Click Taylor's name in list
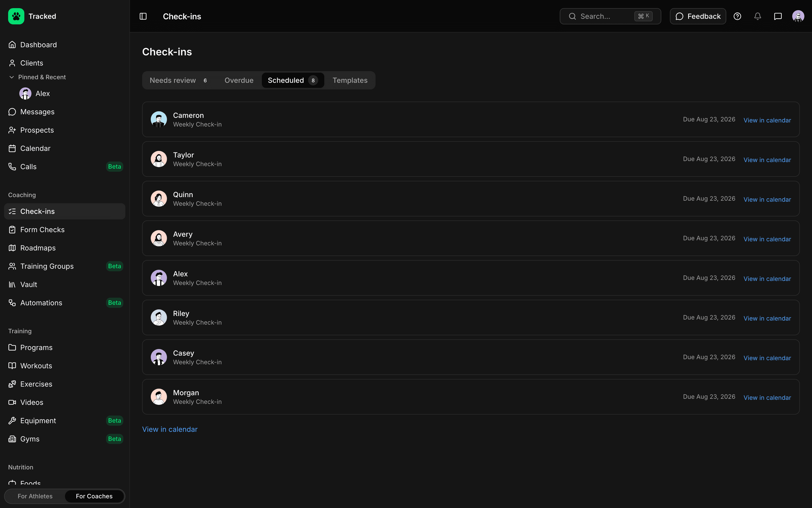 point(183,155)
